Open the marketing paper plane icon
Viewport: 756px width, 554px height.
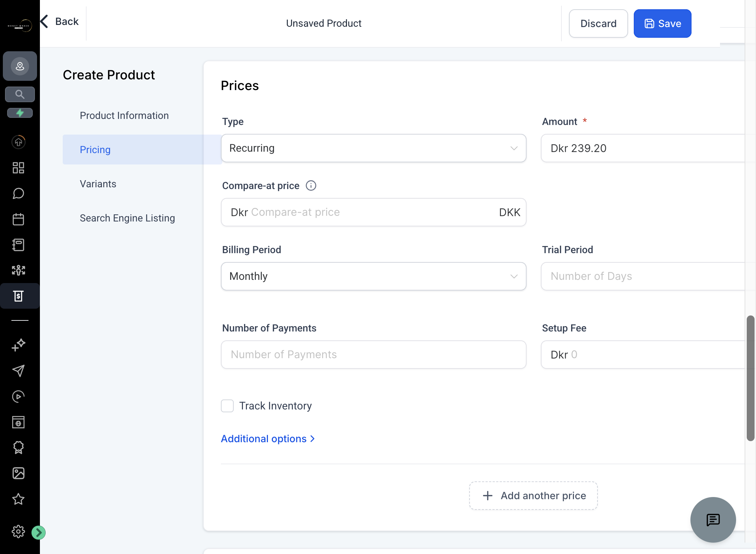point(19,371)
